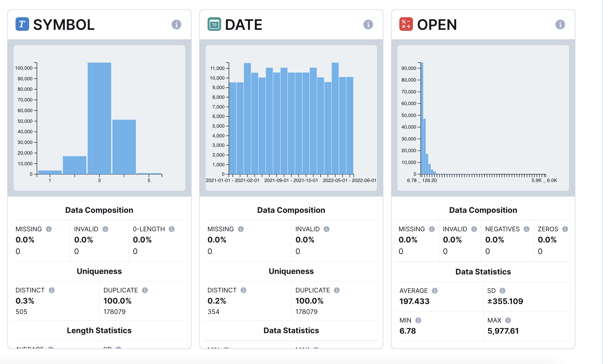The image size is (603, 364).
Task: Open INVALID info icon in DATE card
Action: (327, 229)
